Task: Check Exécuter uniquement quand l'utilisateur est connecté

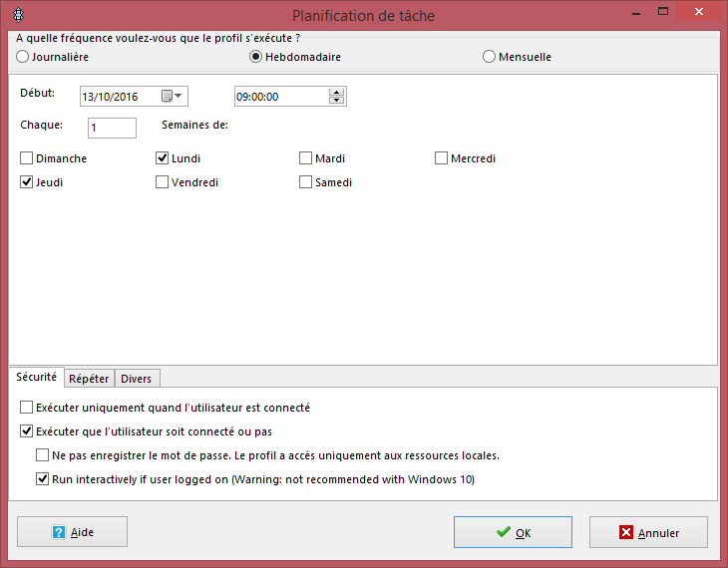Action: 27,408
